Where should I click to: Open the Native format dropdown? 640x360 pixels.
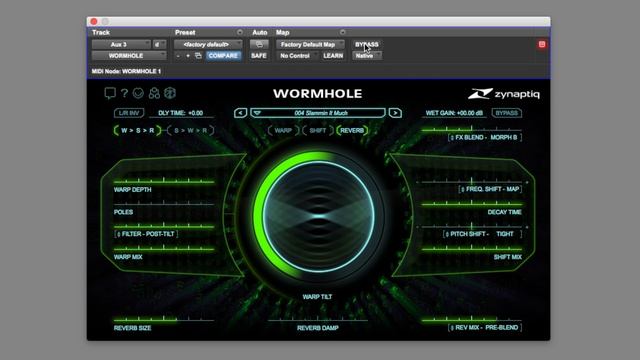tap(367, 56)
